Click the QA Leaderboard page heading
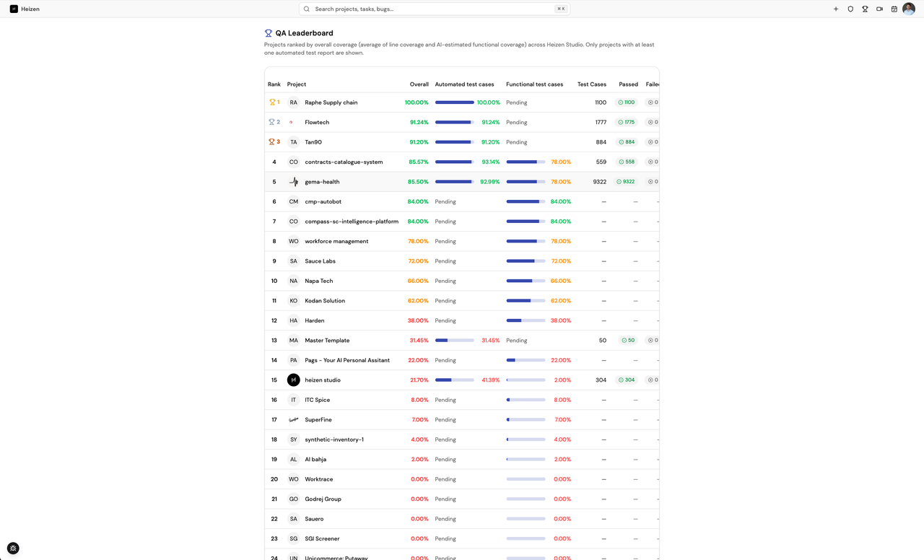Viewport: 924px width, 560px height. tap(304, 33)
